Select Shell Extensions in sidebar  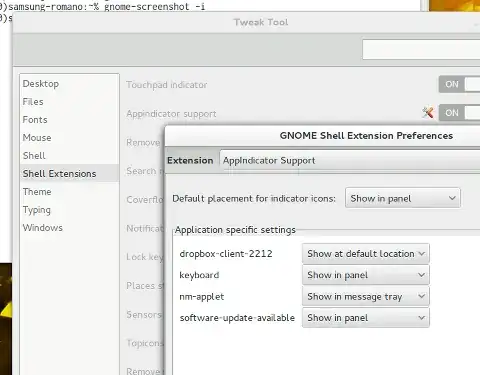[69, 174]
